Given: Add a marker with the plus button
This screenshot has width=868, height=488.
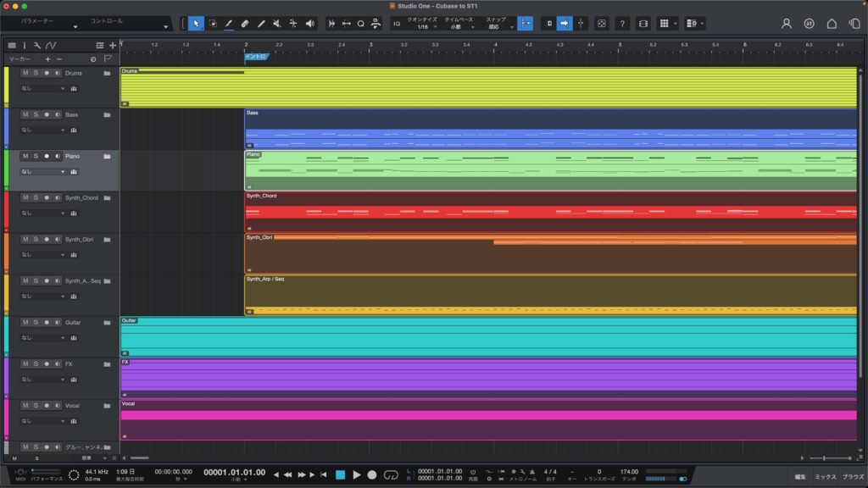Looking at the screenshot, I should [x=47, y=58].
